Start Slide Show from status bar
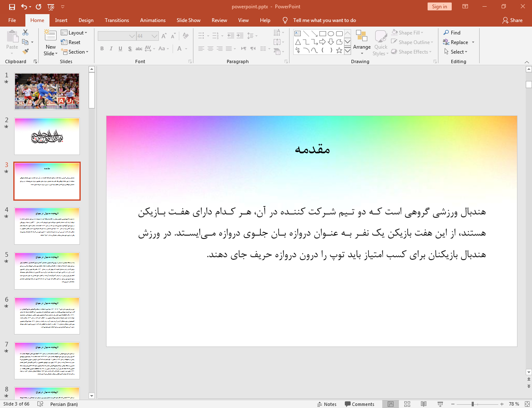The image size is (532, 408). pyautogui.click(x=440, y=404)
